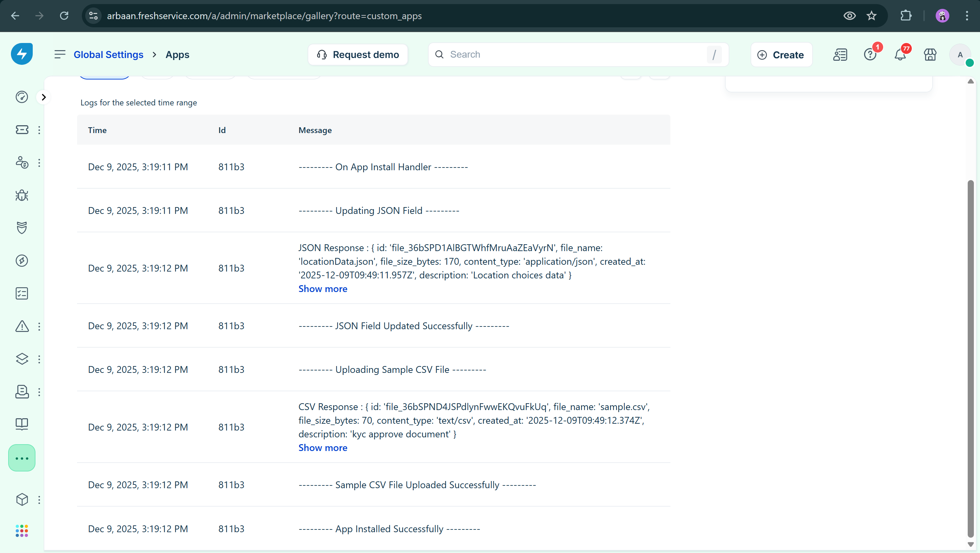The image size is (980, 553).
Task: Toggle the hamburger navigation menu
Action: click(60, 55)
